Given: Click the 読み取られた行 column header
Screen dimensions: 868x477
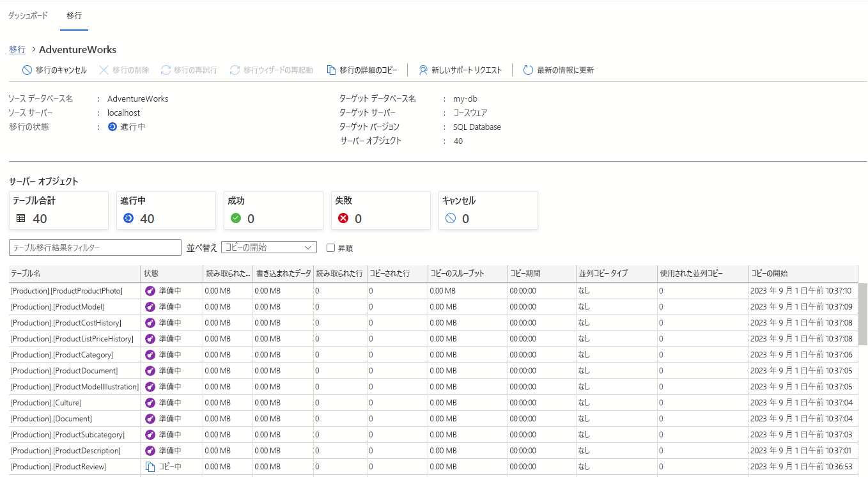Looking at the screenshot, I should (x=340, y=273).
